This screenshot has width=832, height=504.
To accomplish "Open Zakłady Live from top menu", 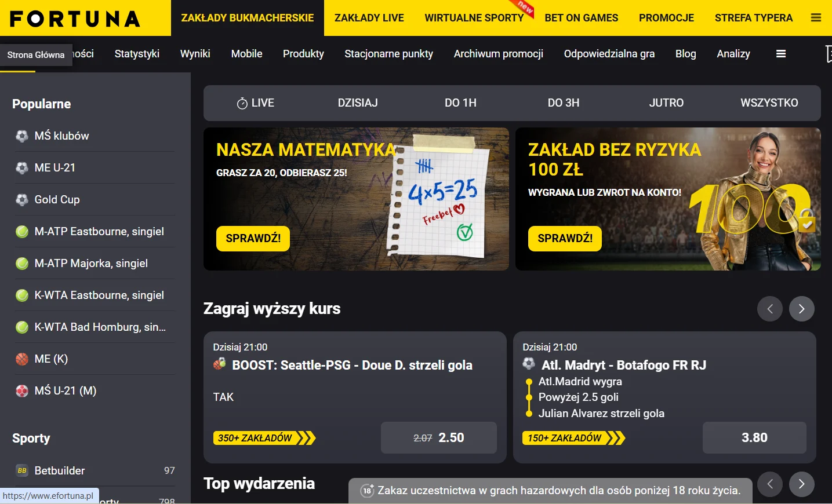I will tap(369, 18).
